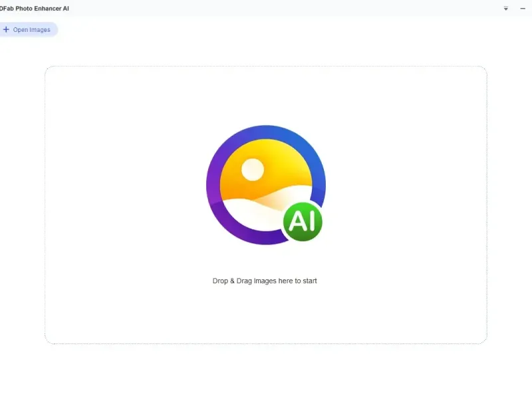Open the title bar dropdown menu arrow
Screen dimensions: 532x399
click(x=505, y=9)
